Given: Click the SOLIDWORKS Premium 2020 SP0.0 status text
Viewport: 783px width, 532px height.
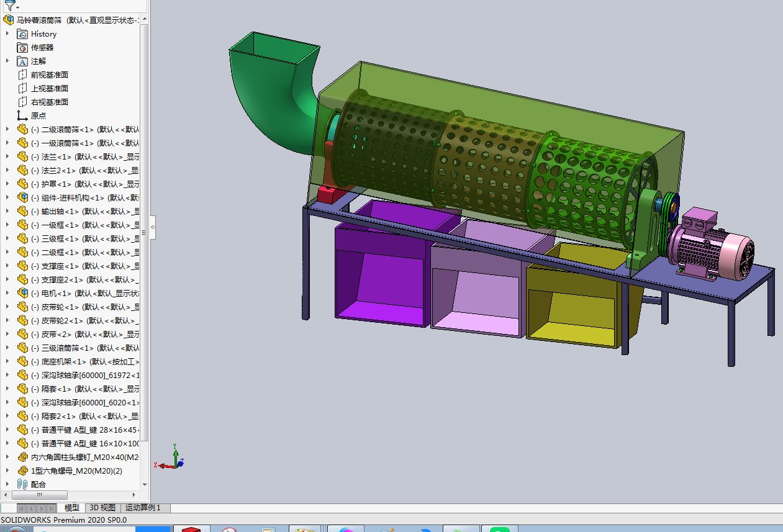Looking at the screenshot, I should coord(63,520).
